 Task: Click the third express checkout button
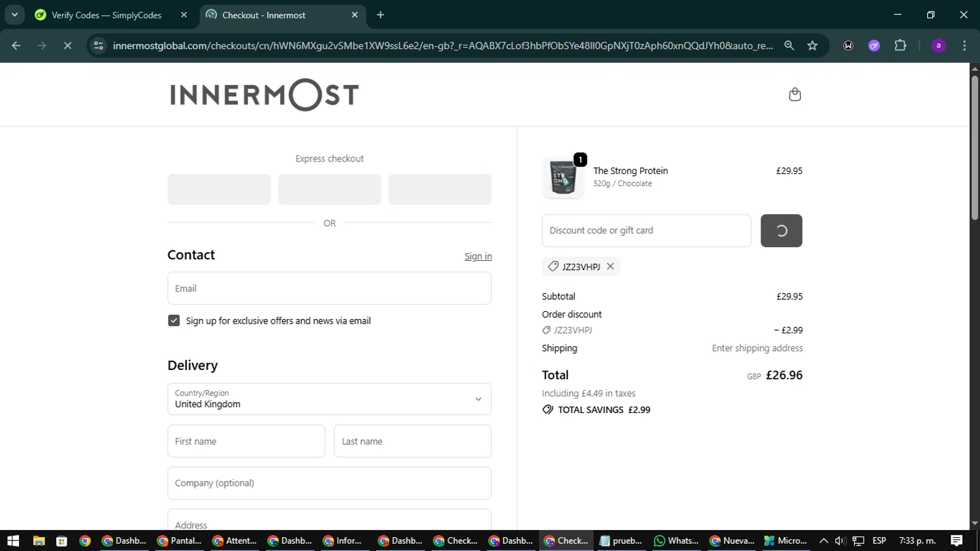[x=440, y=190]
